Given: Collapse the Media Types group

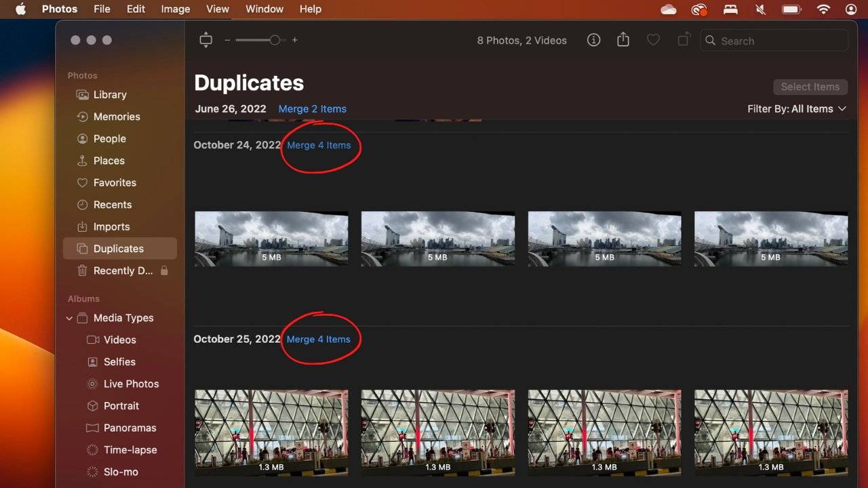Looking at the screenshot, I should pyautogui.click(x=69, y=318).
